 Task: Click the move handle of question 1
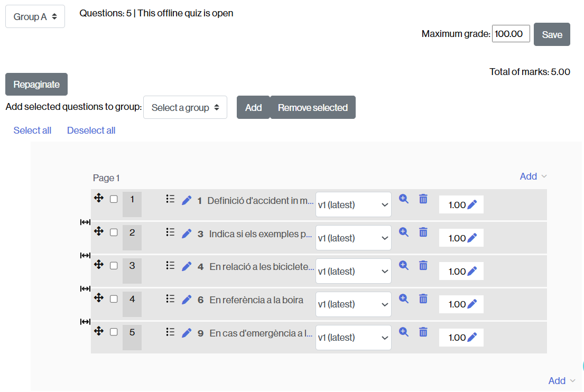click(x=99, y=199)
